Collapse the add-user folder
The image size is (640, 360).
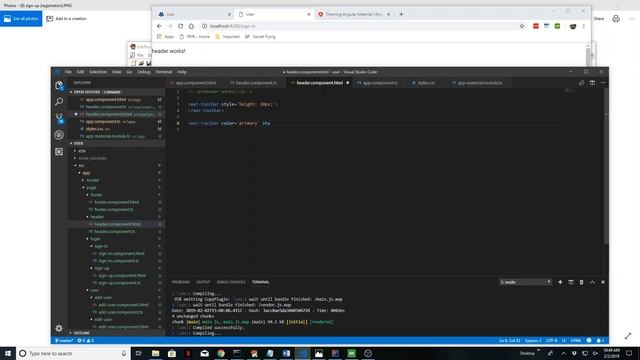[x=103, y=298]
